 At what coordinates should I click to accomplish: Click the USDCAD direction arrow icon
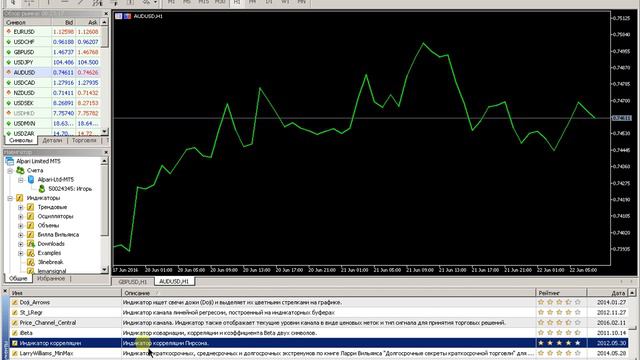click(x=9, y=82)
